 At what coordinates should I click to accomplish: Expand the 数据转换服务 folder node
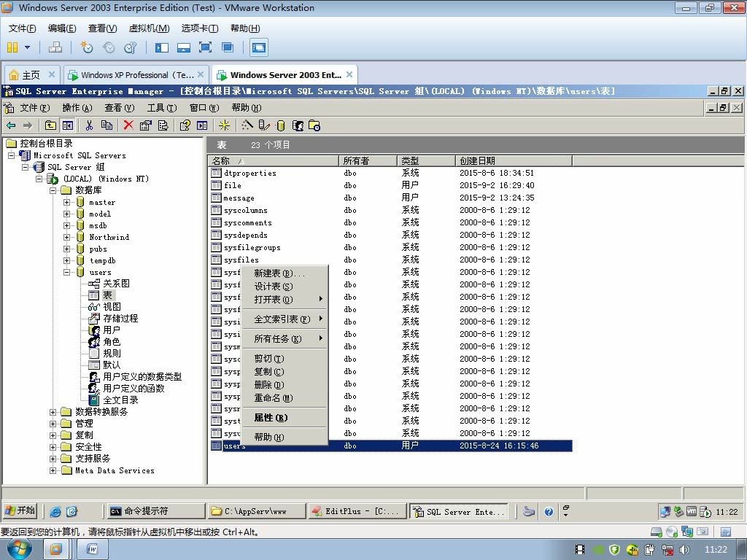(53, 412)
